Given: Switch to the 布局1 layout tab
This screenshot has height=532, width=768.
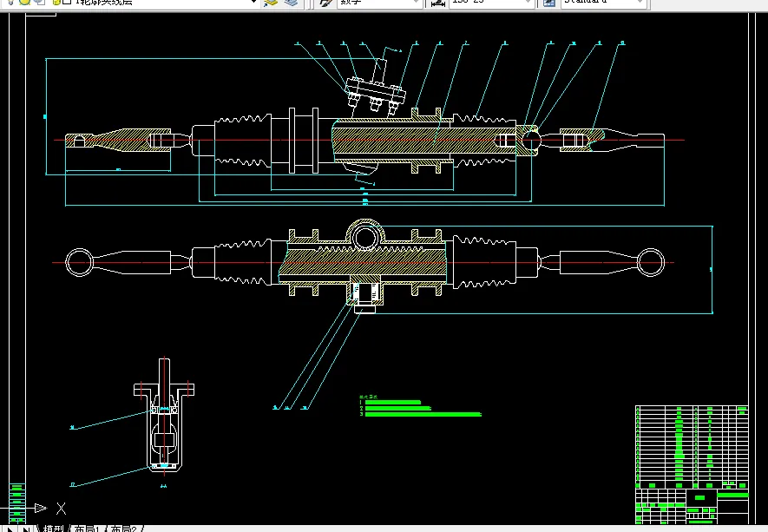Looking at the screenshot, I should 87,528.
